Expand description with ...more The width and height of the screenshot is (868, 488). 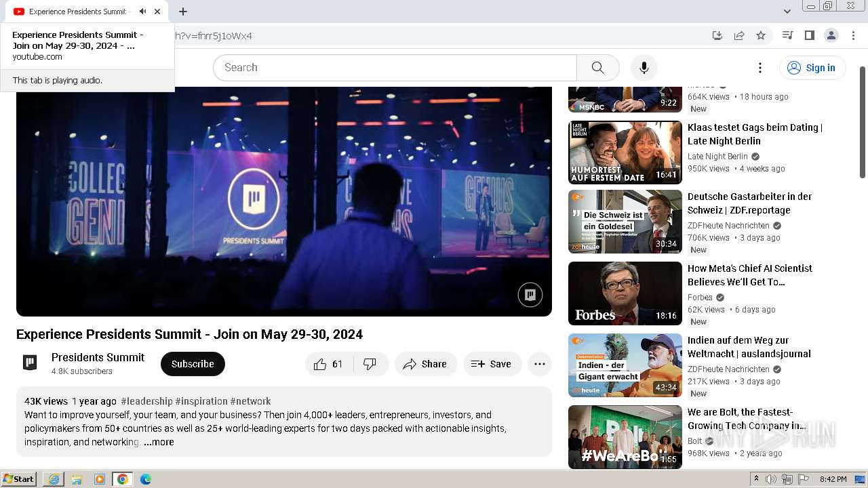[x=159, y=442]
